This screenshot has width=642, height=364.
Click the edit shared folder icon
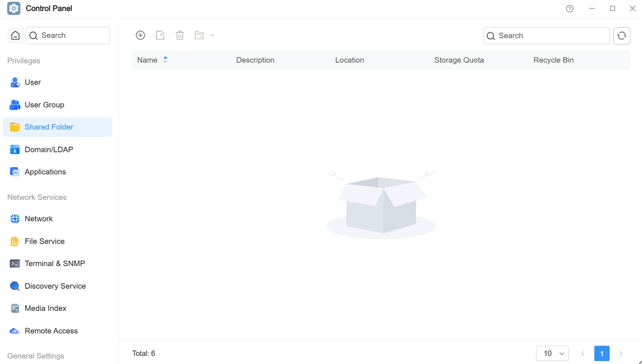pyautogui.click(x=160, y=35)
